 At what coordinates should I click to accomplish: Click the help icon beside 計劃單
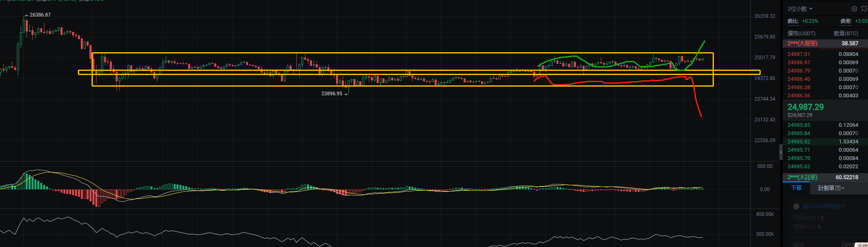[x=838, y=188]
